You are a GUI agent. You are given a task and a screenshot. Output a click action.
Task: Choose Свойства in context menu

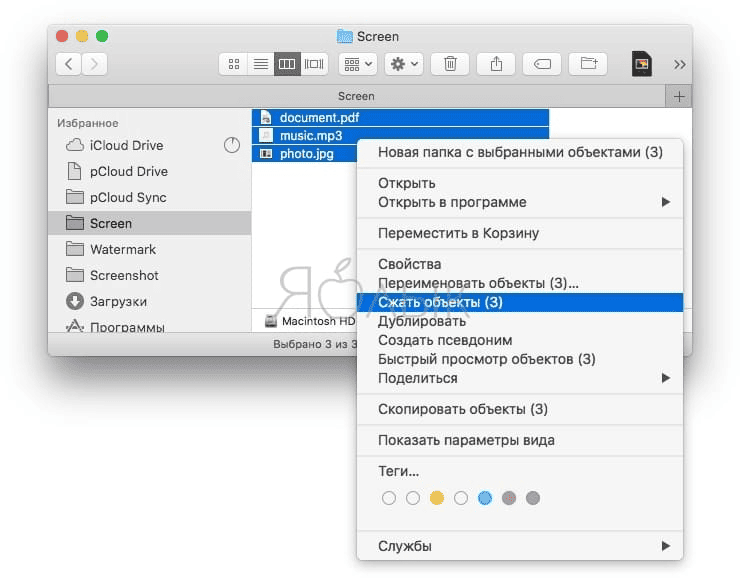pos(520,264)
